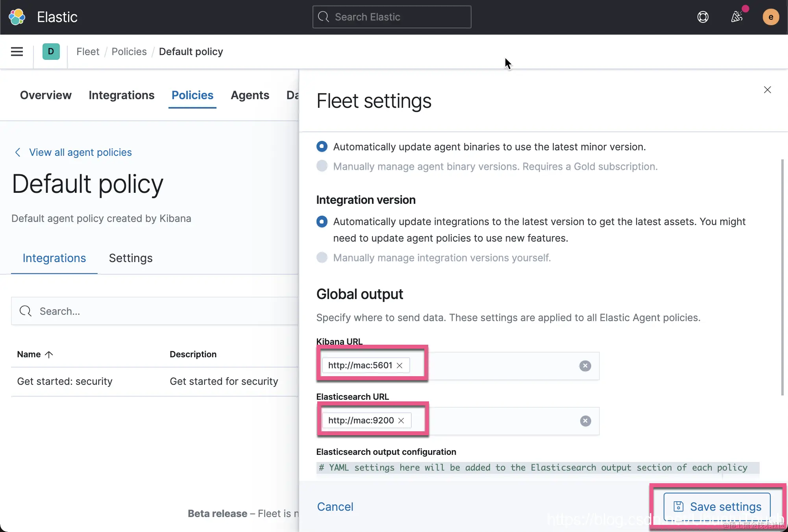Sort table by Name column arrow
The height and width of the screenshot is (532, 788).
coord(49,355)
